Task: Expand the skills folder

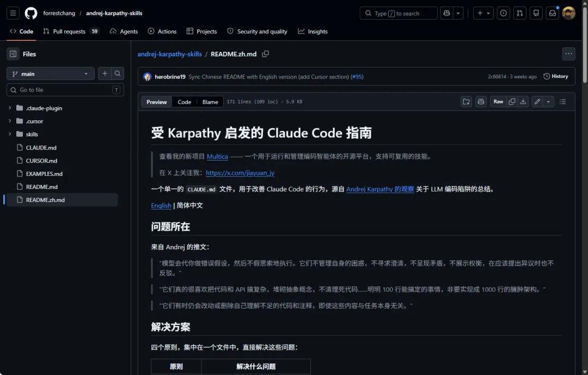Action: point(10,134)
